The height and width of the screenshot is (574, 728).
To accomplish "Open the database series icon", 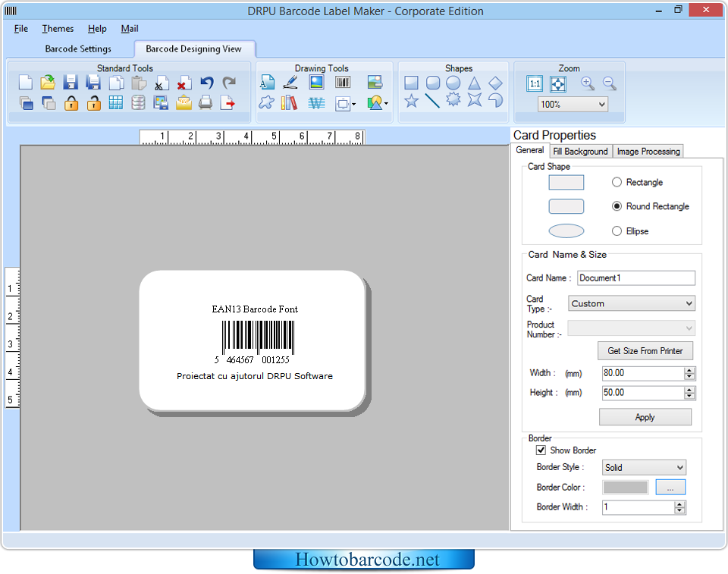I will point(138,102).
